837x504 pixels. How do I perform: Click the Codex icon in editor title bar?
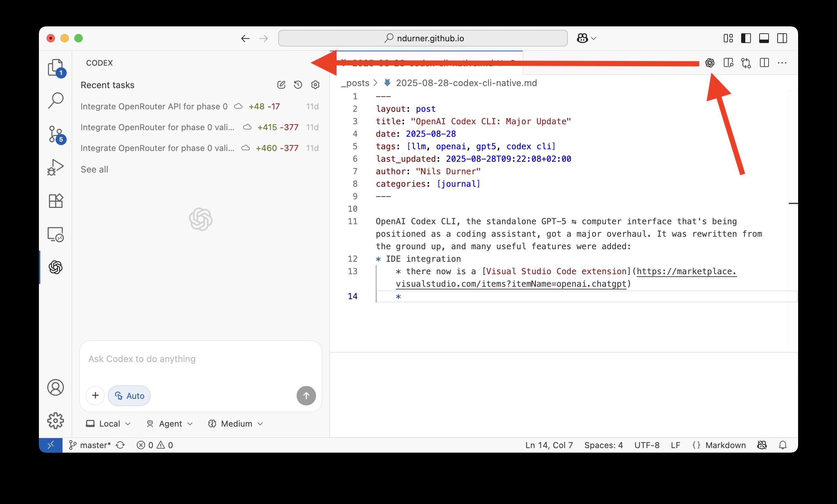[710, 63]
